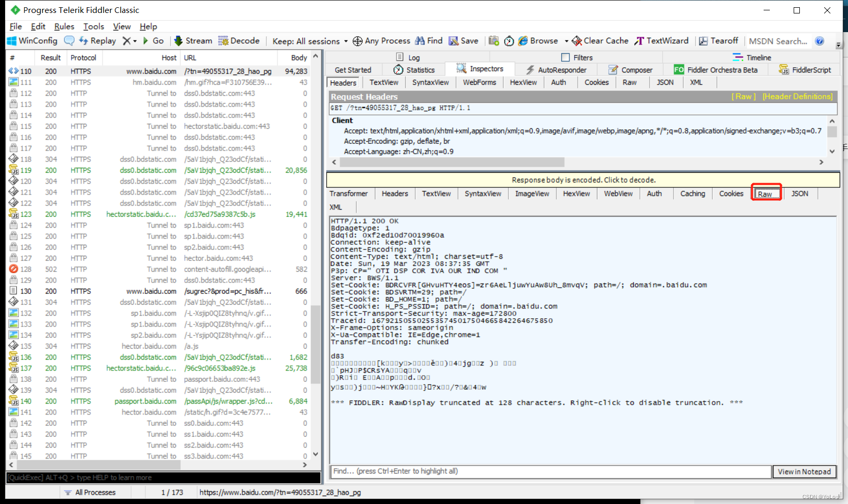Select session 128 with 502 result
The image size is (848, 504).
click(x=158, y=269)
